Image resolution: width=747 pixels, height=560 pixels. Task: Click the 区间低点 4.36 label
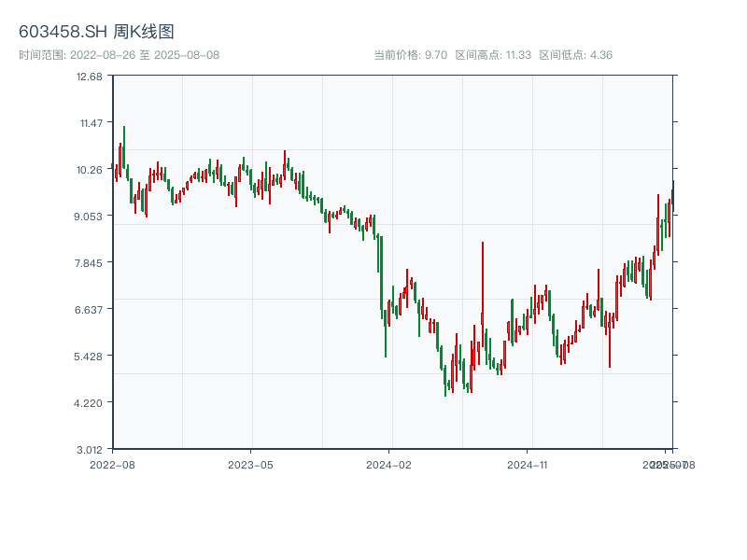(575, 55)
